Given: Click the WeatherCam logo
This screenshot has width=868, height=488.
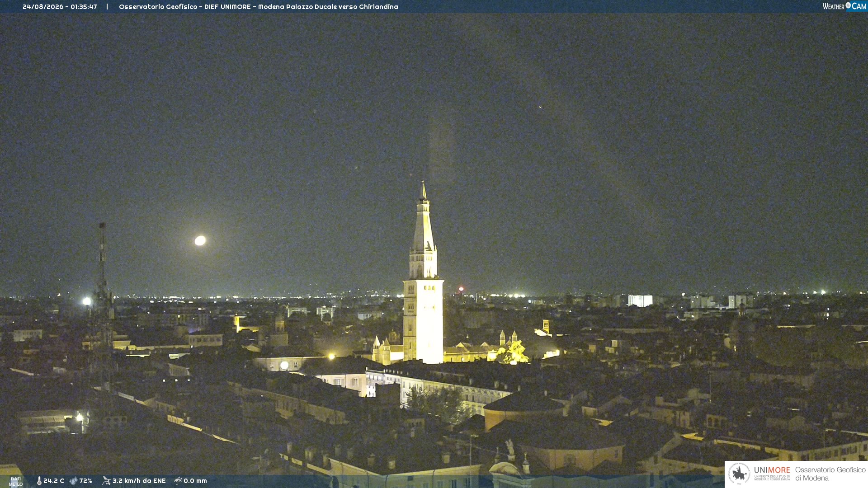Looking at the screenshot, I should point(844,6).
